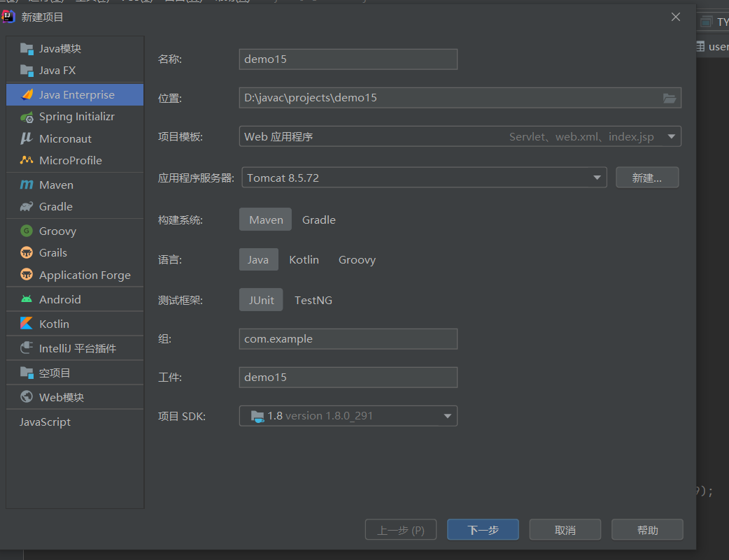The width and height of the screenshot is (729, 560).
Task: Select Web 应用程序 template combo box
Action: tap(460, 136)
